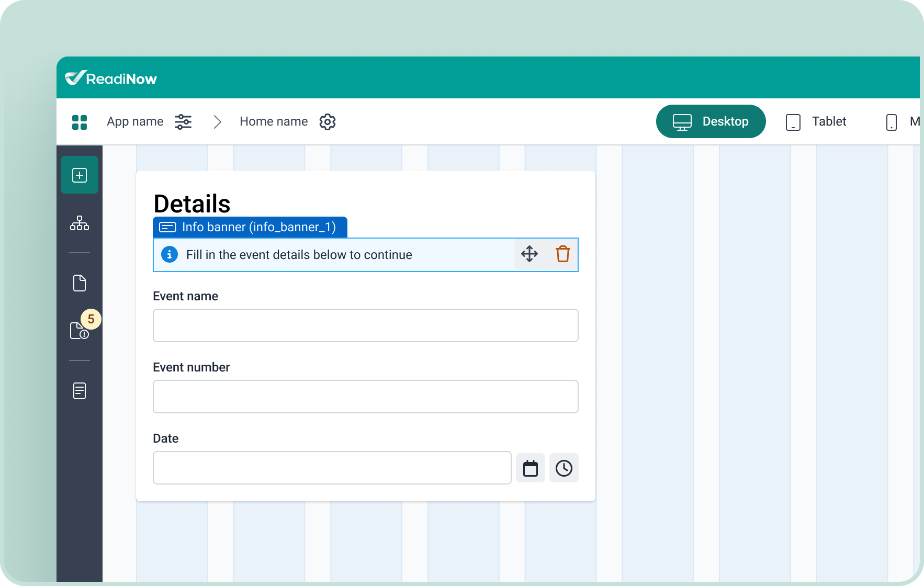Select the Info banner (info_banner_1) label tag

click(x=250, y=227)
